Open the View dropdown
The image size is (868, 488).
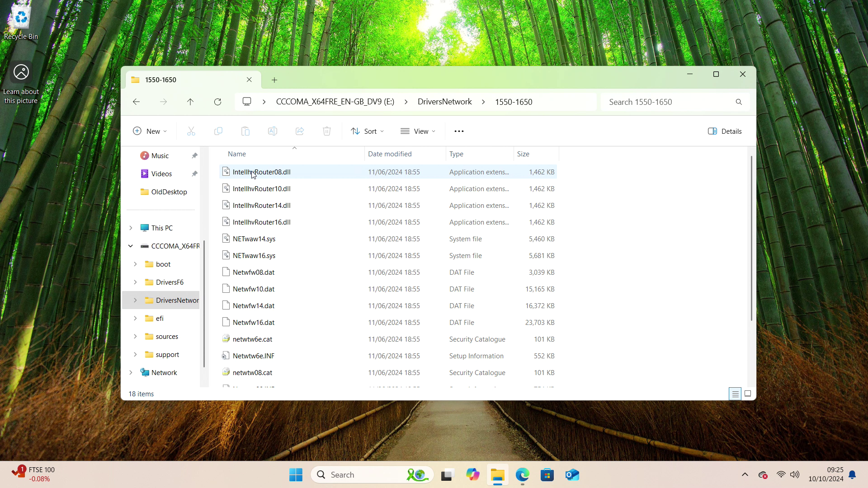(418, 131)
